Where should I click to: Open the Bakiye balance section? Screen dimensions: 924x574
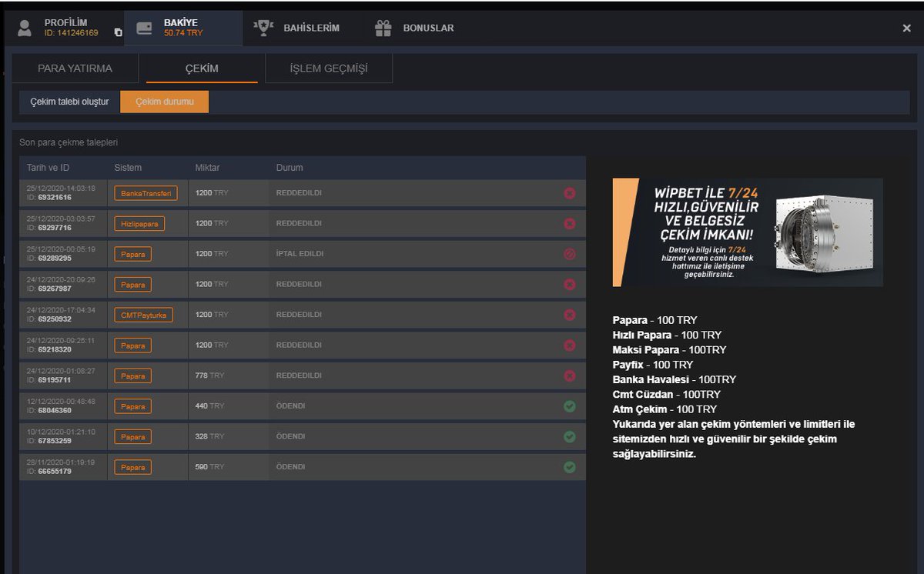pos(184,28)
